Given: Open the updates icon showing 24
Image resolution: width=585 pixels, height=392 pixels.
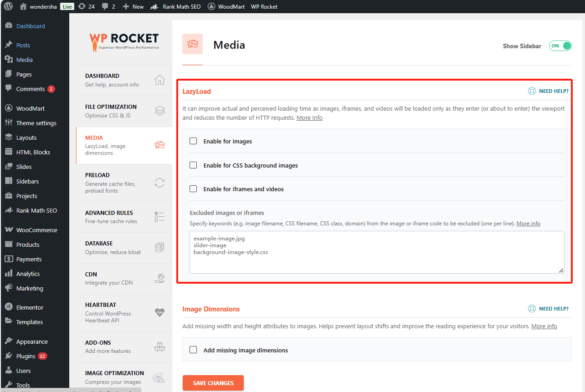Looking at the screenshot, I should pos(82,6).
